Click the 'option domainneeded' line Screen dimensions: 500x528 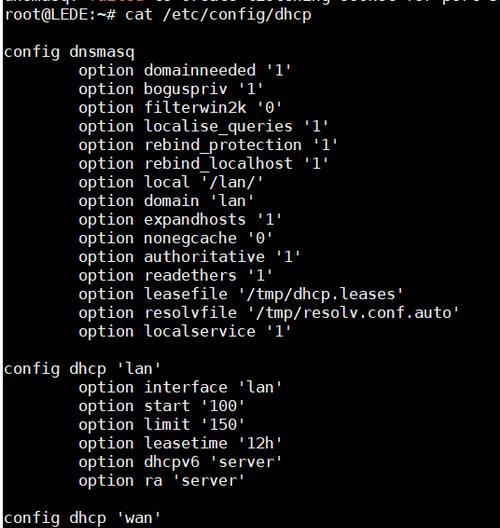click(x=185, y=71)
